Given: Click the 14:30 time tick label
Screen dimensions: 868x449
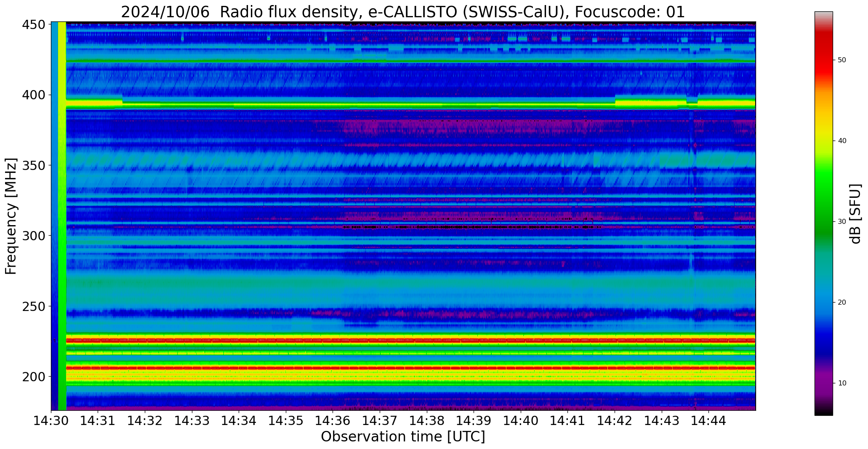Looking at the screenshot, I should (51, 420).
